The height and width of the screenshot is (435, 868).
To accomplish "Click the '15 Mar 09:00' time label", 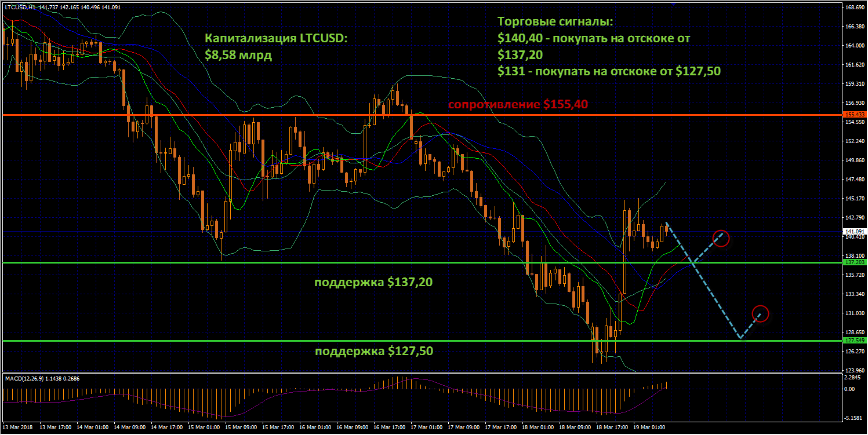I will tap(241, 427).
